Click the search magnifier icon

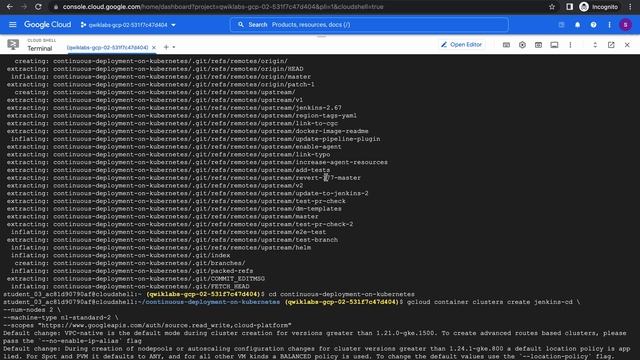click(241, 25)
